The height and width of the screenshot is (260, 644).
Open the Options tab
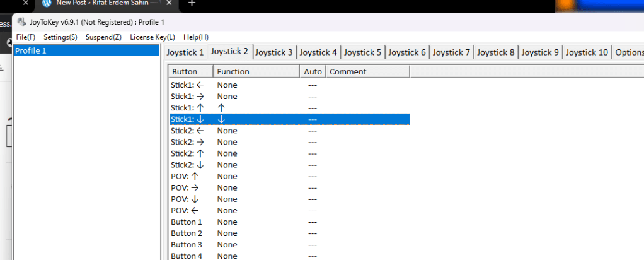point(628,52)
